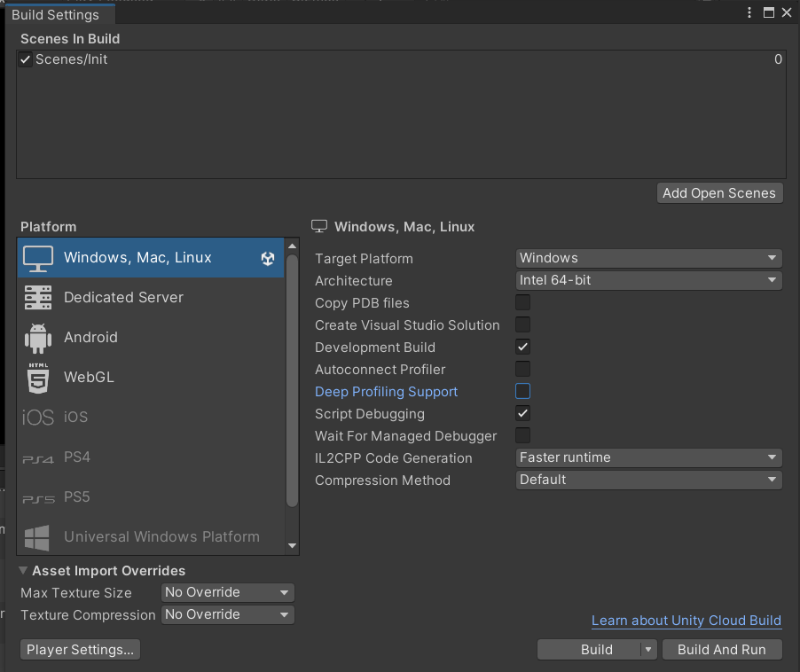This screenshot has height=672, width=800.
Task: Open the Architecture dropdown
Action: tap(648, 280)
